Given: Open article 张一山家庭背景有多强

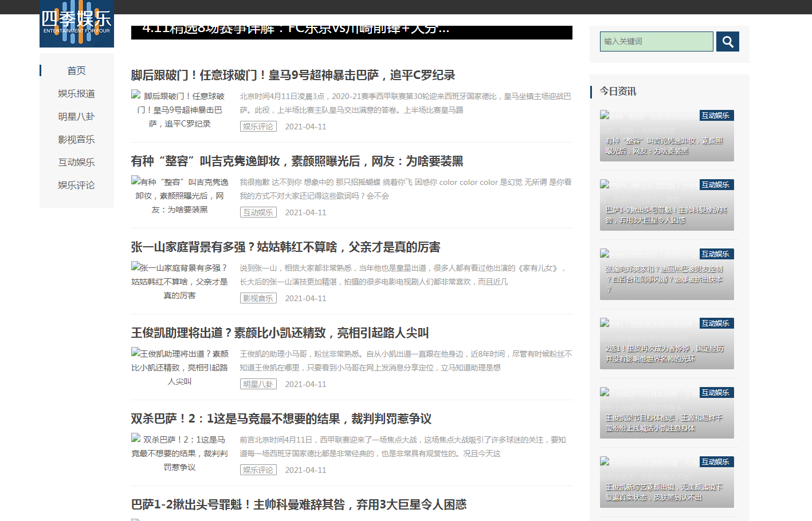Looking at the screenshot, I should [285, 247].
